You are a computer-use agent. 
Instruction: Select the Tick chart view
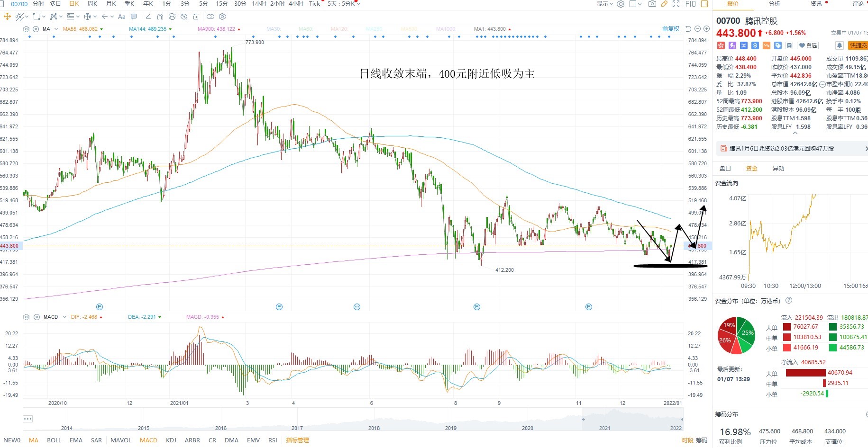click(315, 4)
